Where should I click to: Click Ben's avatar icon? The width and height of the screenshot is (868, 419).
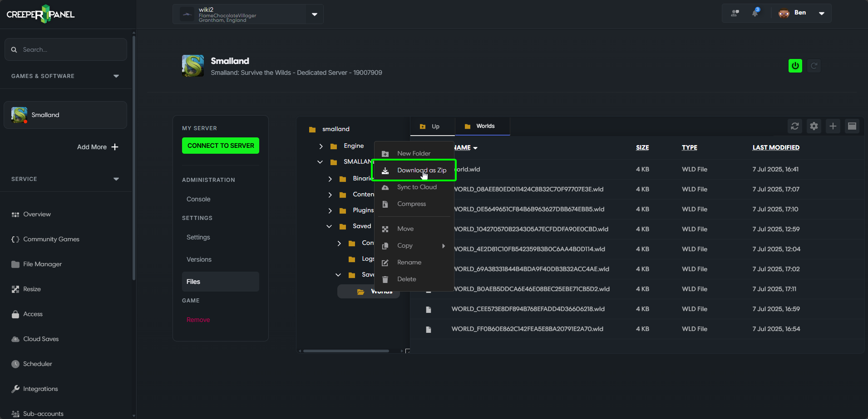784,13
